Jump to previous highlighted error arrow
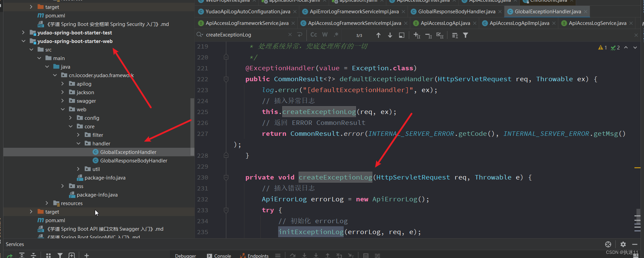Viewport: 644px width, 258px height. 626,47
